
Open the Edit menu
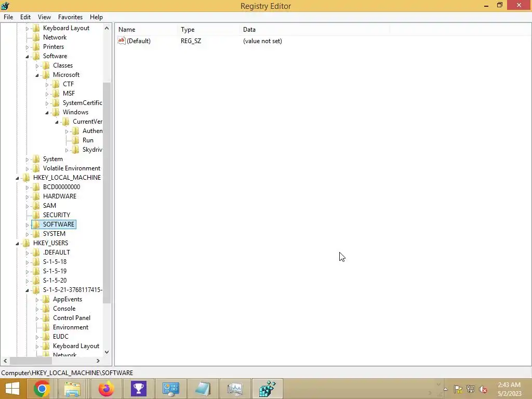pos(25,17)
